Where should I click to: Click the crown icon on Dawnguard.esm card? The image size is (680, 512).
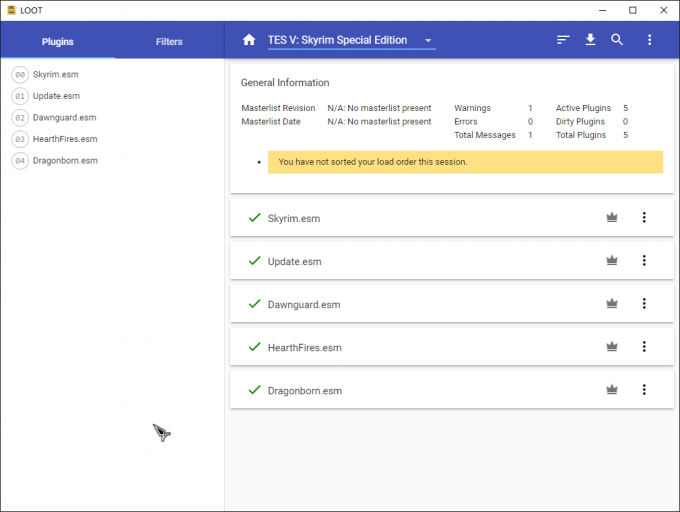click(612, 303)
